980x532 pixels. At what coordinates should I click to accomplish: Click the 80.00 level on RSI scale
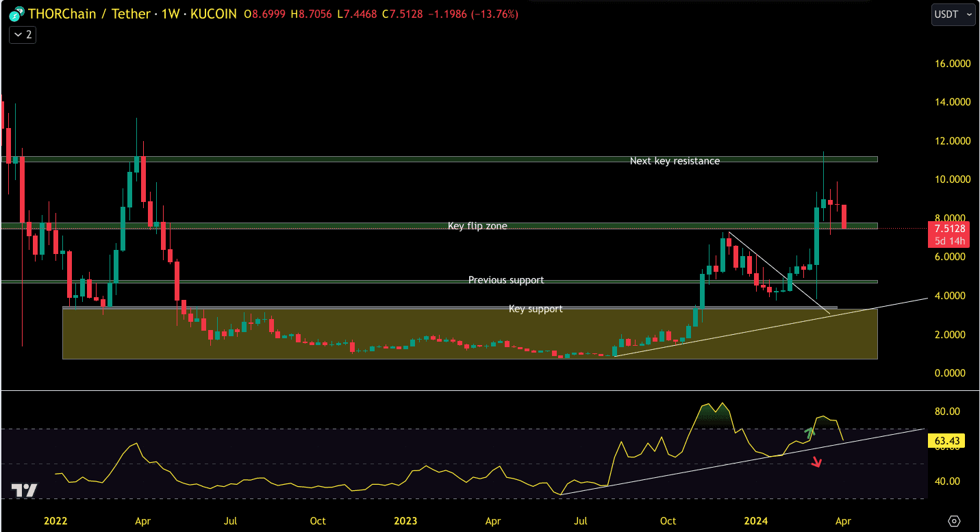coord(948,411)
